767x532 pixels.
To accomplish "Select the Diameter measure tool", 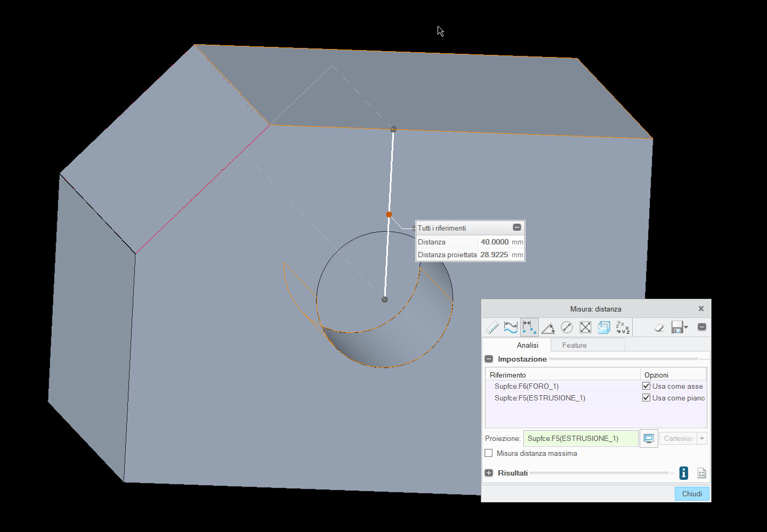I will pos(567,328).
